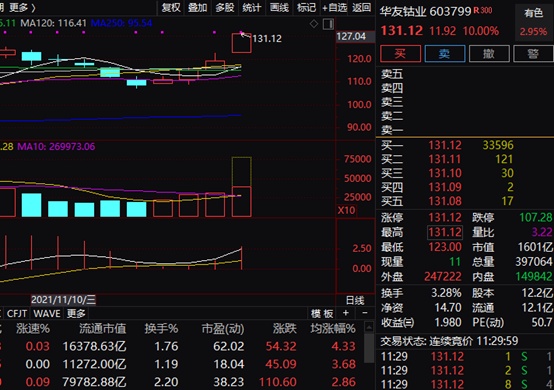Click the latest red candlestick at 131.12
554x390 pixels.
[242, 43]
